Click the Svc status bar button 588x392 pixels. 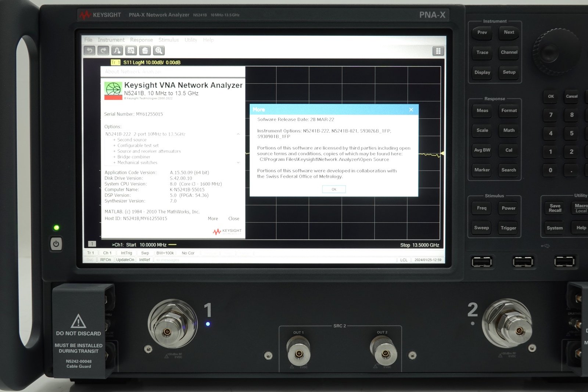tap(90, 260)
